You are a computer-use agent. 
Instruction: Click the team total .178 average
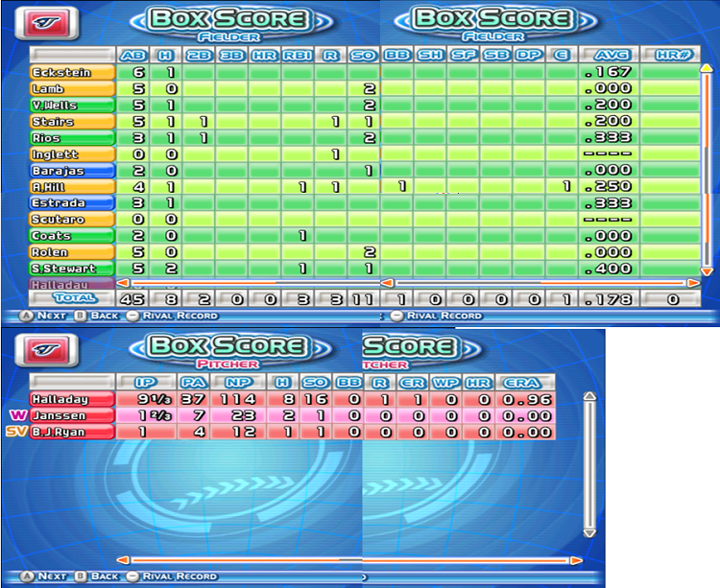(x=609, y=299)
